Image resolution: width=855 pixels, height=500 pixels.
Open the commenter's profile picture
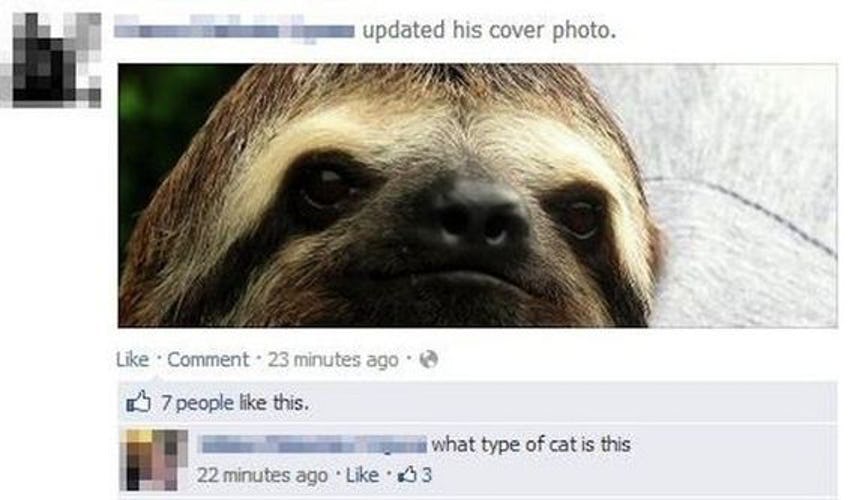(x=156, y=460)
